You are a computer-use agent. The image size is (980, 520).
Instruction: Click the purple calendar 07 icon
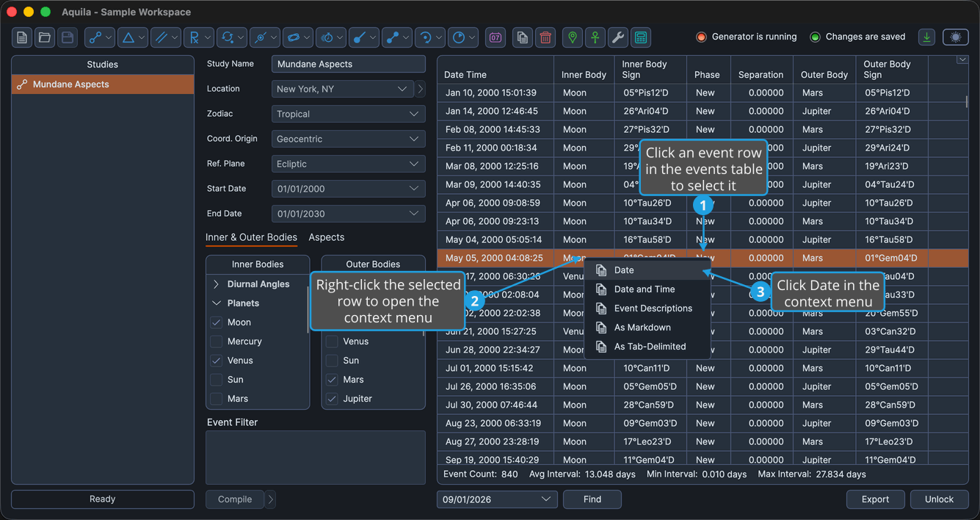point(496,37)
